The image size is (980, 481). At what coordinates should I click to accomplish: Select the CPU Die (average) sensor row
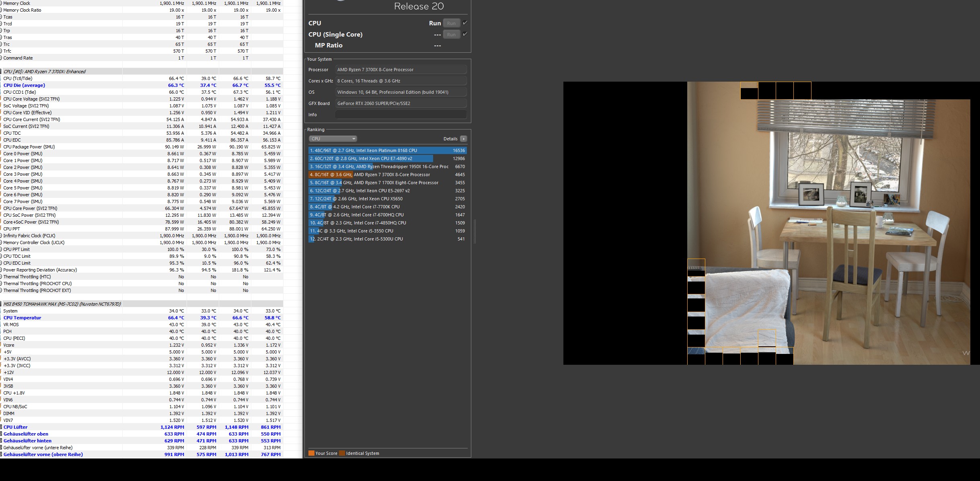pos(24,85)
